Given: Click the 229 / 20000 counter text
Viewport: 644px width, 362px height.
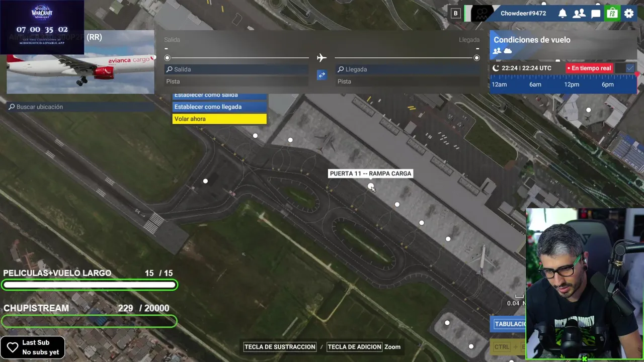Looking at the screenshot, I should pyautogui.click(x=143, y=308).
